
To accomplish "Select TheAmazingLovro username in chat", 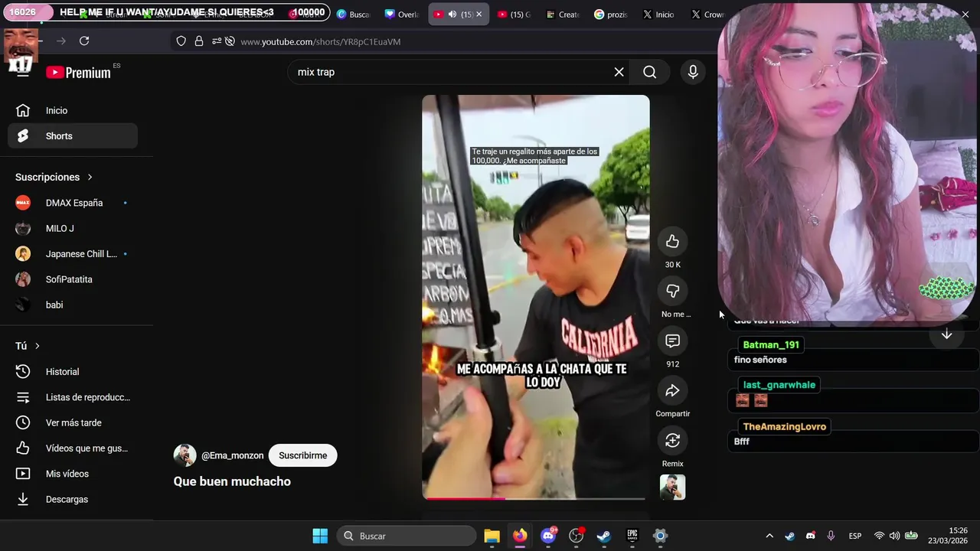I will point(785,426).
